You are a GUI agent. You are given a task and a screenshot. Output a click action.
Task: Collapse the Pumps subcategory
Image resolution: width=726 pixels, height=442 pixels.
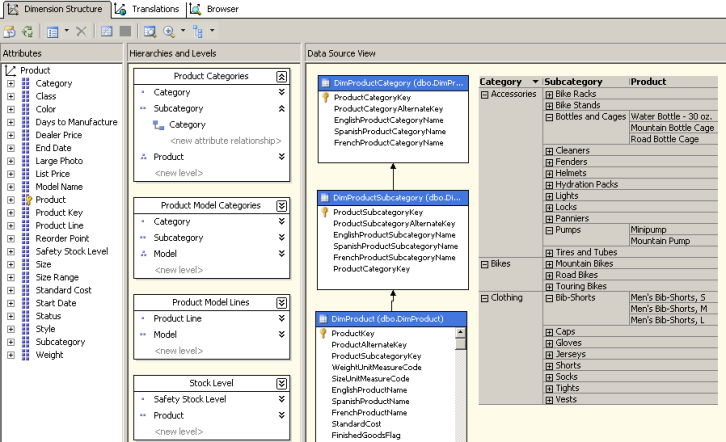pos(549,230)
